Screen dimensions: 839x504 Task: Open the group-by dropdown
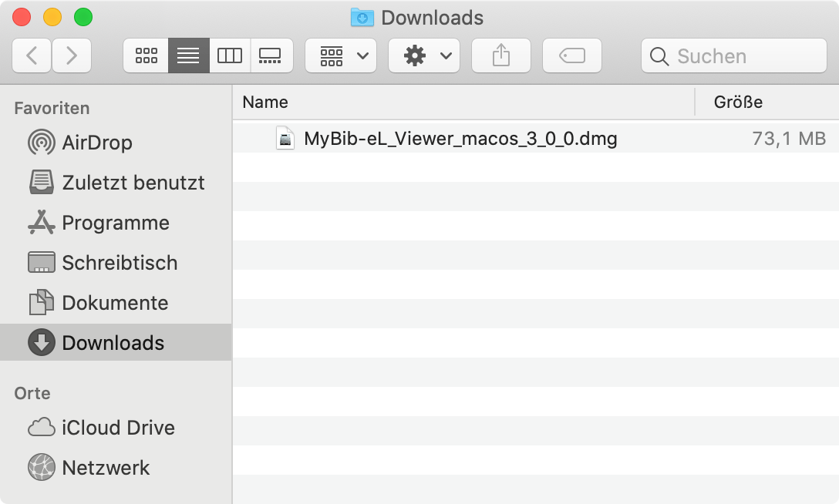coord(341,55)
